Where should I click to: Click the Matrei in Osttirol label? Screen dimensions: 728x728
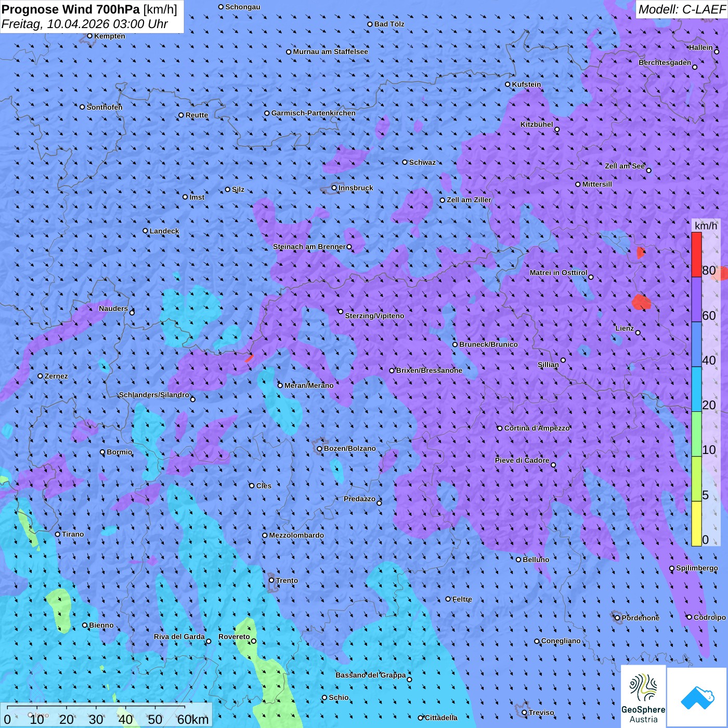point(558,272)
